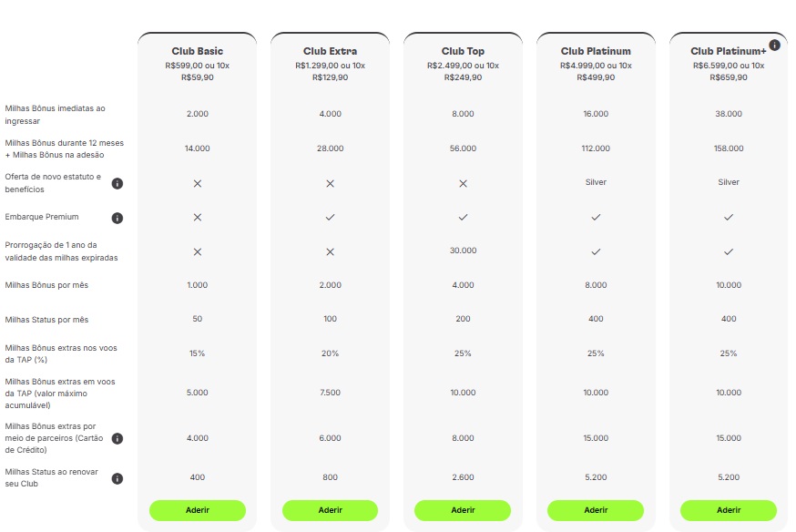Click Aderir under the Club Top plan
Viewport: 796px width, 532px height.
point(463,510)
